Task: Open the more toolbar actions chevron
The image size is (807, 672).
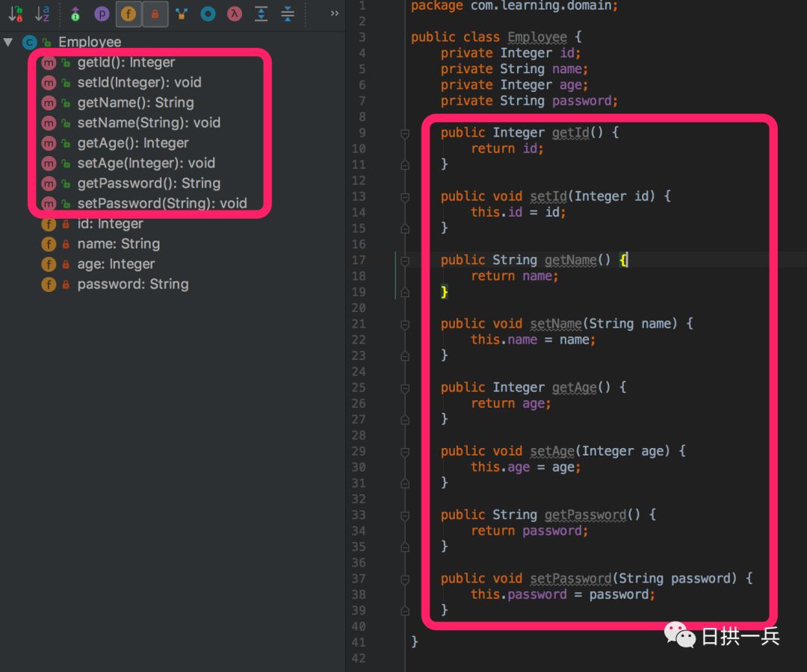Action: click(335, 13)
